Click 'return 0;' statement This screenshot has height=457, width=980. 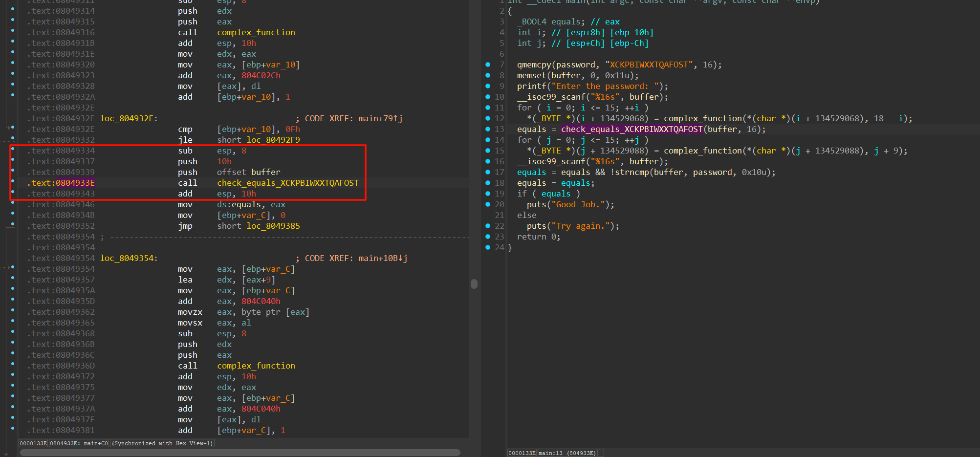click(x=539, y=237)
